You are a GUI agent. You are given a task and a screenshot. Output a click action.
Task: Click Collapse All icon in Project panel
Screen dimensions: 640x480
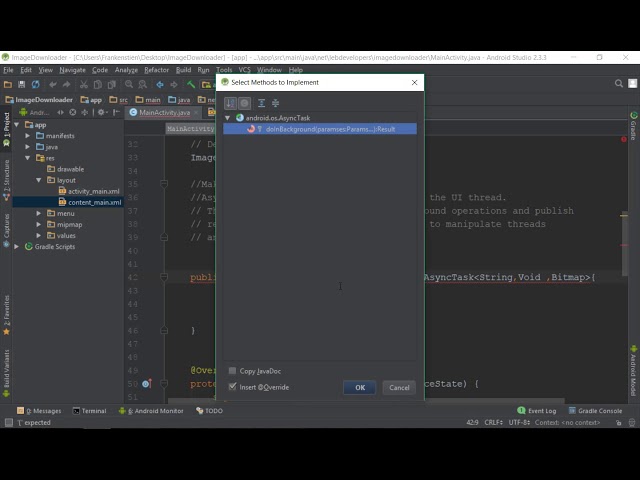84,112
